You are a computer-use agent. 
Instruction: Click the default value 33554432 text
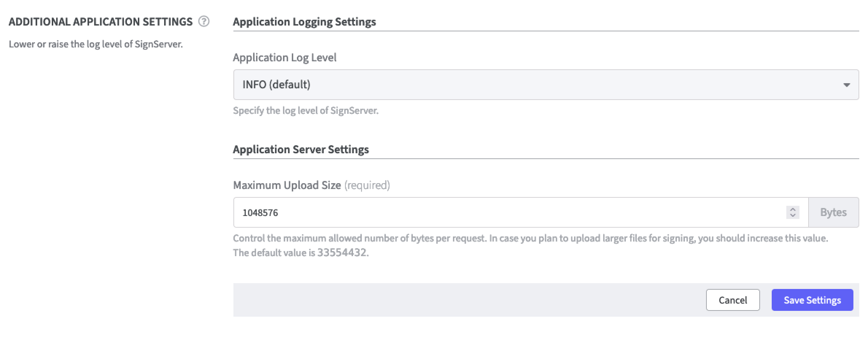click(342, 252)
